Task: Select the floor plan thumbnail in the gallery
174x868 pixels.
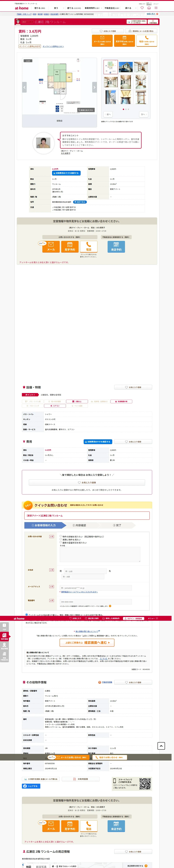Action: pyautogui.click(x=110, y=67)
